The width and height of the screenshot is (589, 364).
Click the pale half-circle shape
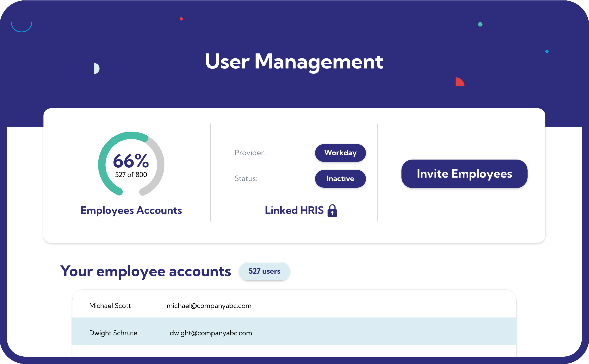coord(96,68)
